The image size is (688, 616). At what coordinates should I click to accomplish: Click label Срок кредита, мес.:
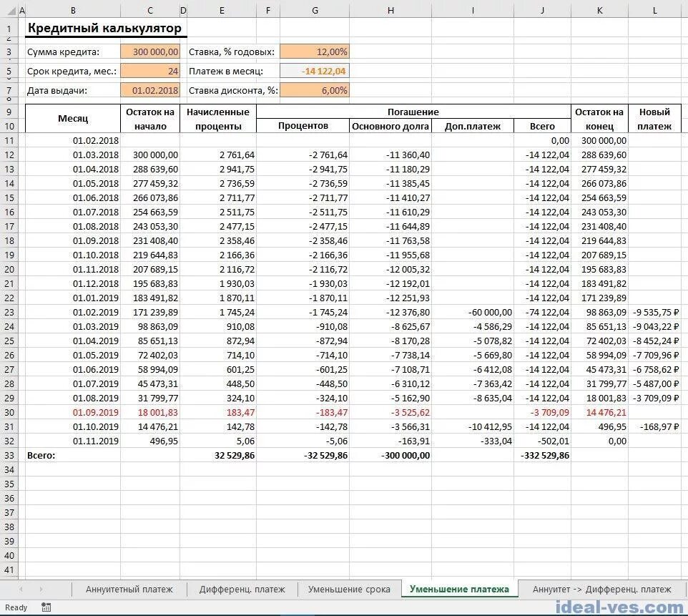pyautogui.click(x=72, y=71)
